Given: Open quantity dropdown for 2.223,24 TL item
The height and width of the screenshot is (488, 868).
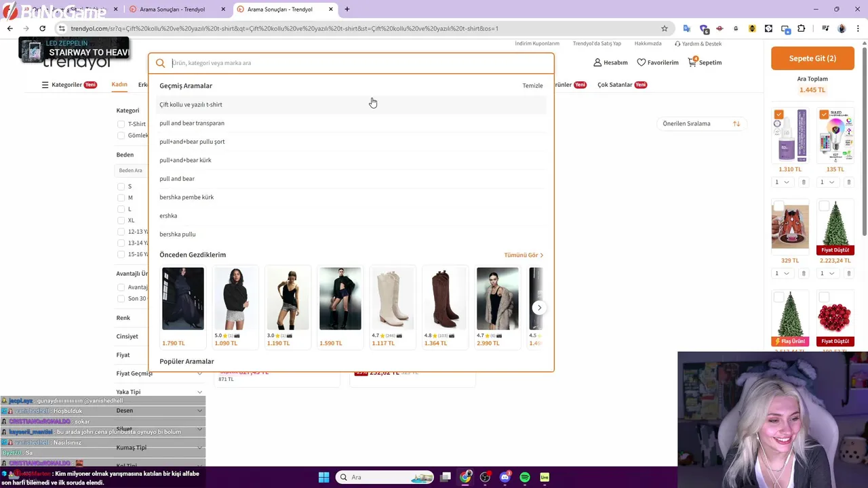Looking at the screenshot, I should coord(827,274).
